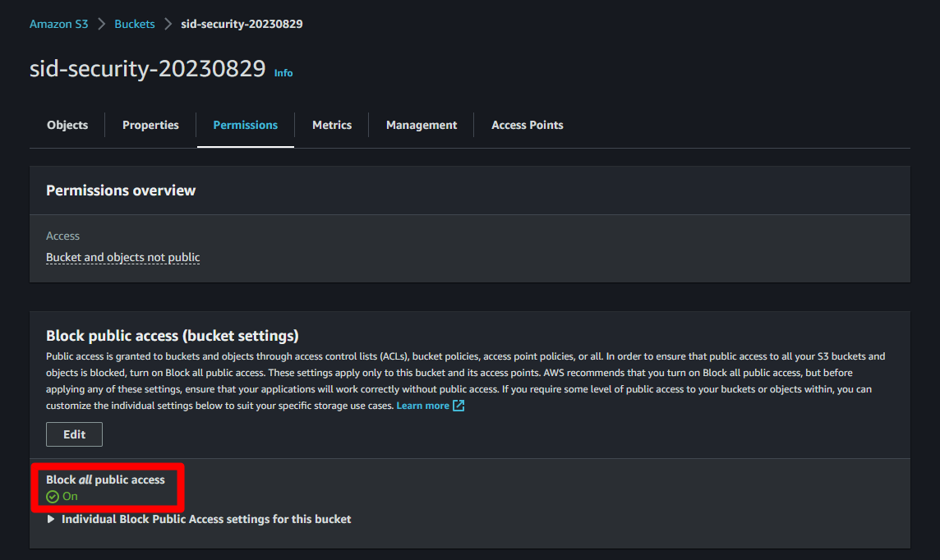Click the breadcrumb text sid-security-20230829
The height and width of the screenshot is (560, 940).
click(242, 24)
